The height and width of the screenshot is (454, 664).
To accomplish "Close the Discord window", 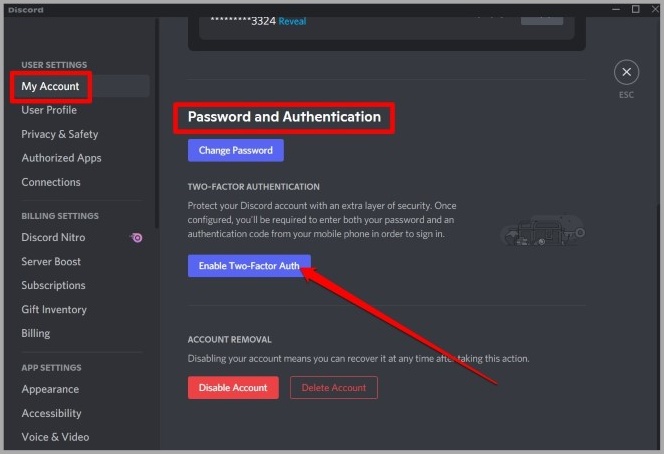I will point(655,9).
